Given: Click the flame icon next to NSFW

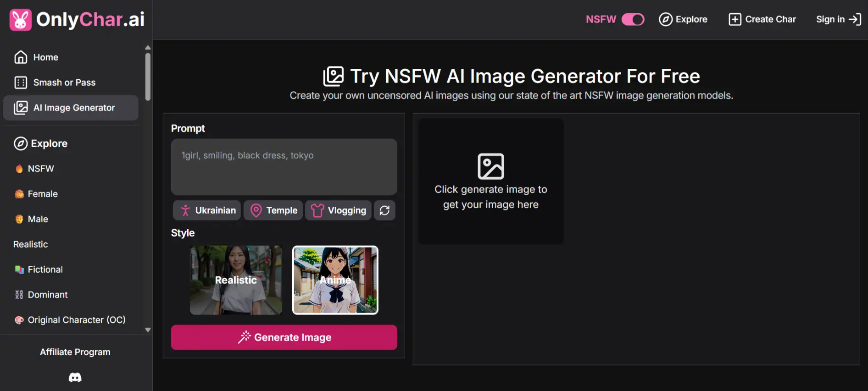Looking at the screenshot, I should click(x=19, y=169).
